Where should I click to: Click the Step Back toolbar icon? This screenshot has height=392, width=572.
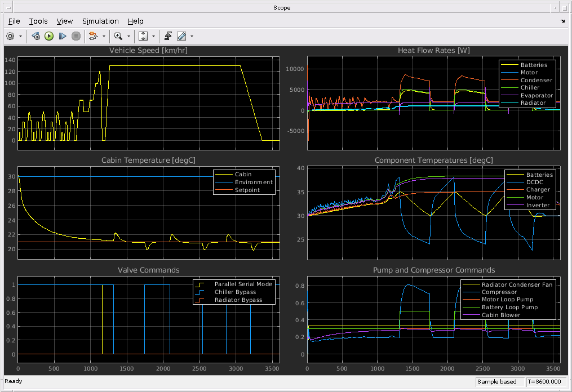pos(36,36)
